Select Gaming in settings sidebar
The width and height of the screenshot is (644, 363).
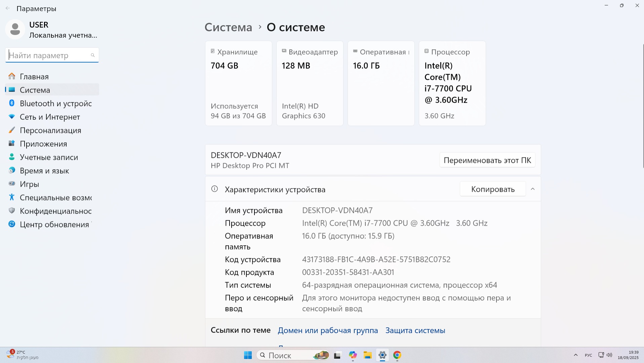(29, 184)
